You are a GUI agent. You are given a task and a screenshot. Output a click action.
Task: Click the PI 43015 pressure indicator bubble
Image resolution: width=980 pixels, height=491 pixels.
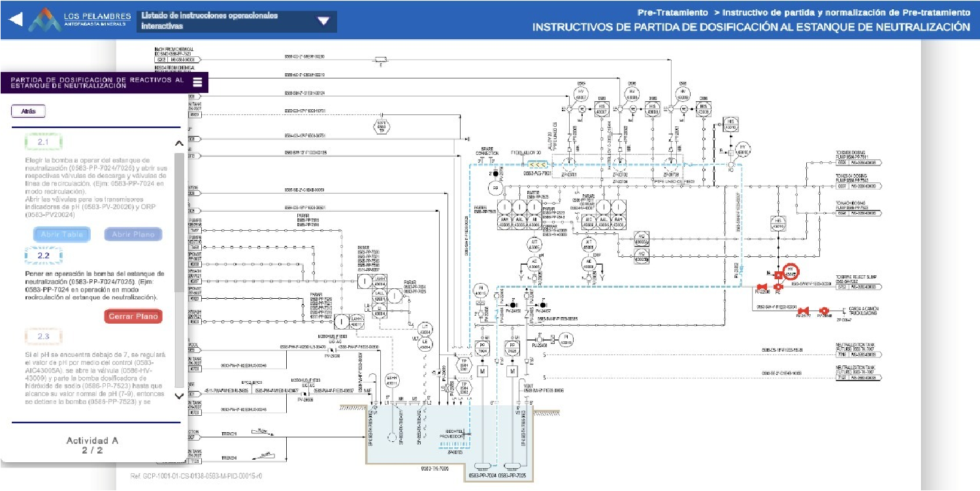coord(480,290)
